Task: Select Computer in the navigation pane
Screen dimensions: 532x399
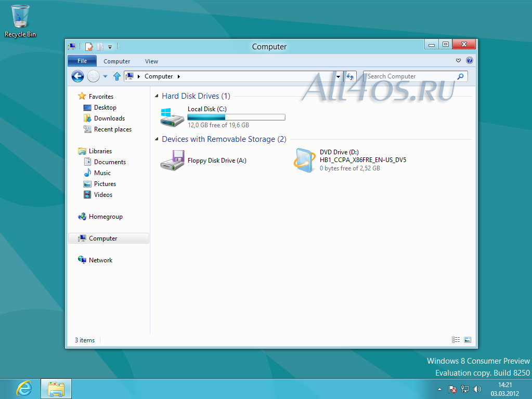Action: [x=109, y=238]
